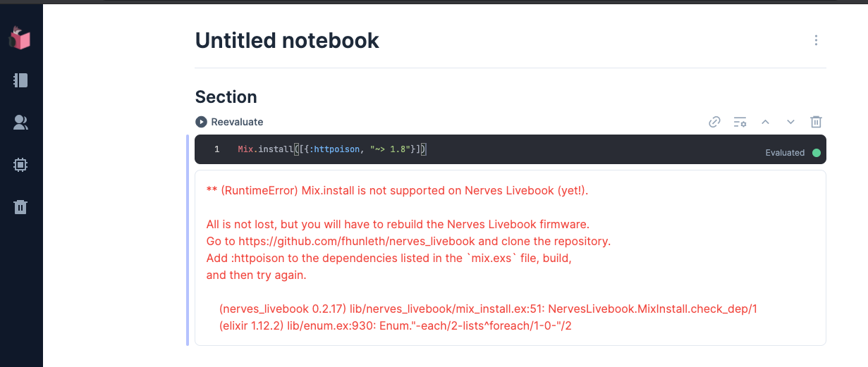This screenshot has height=367, width=868.
Task: Open the bin trash icon in sidebar
Action: point(20,206)
